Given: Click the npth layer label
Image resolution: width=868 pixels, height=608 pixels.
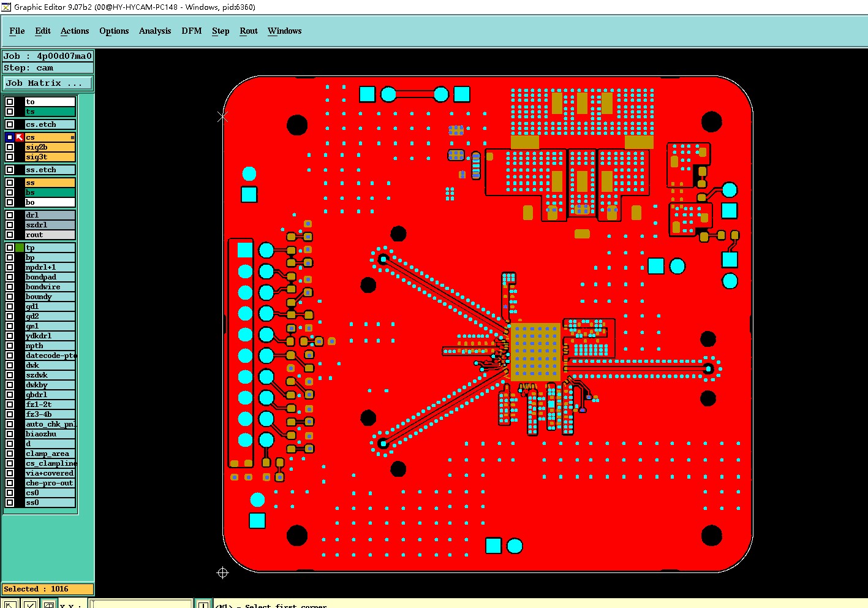Looking at the screenshot, I should (x=50, y=346).
